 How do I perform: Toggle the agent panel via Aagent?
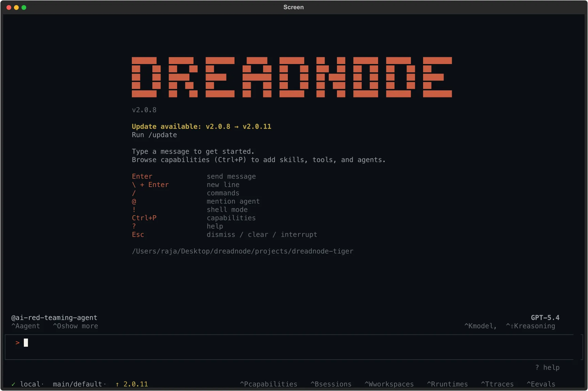pos(25,326)
